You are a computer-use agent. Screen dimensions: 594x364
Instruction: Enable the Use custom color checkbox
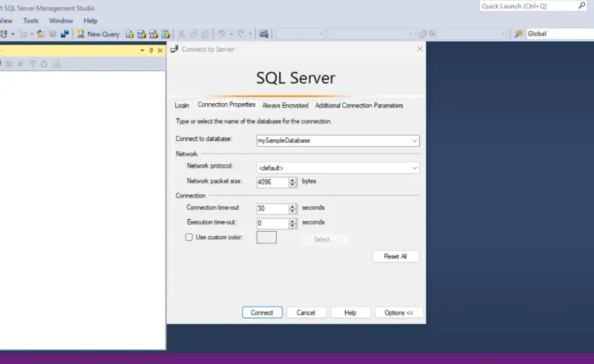coord(189,237)
